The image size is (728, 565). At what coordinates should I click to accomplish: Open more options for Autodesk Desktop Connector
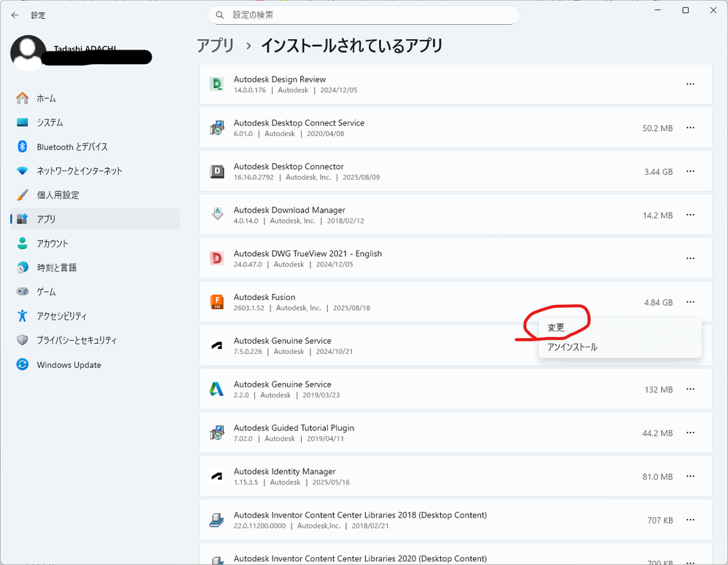point(690,171)
